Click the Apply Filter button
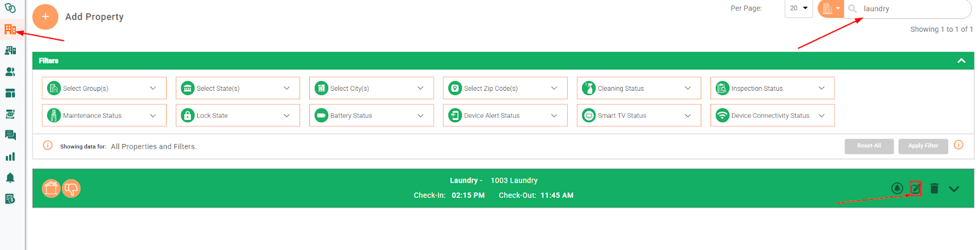 pos(923,146)
